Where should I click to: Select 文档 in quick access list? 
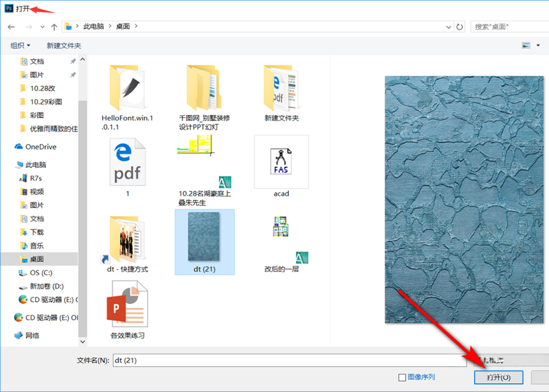click(37, 61)
